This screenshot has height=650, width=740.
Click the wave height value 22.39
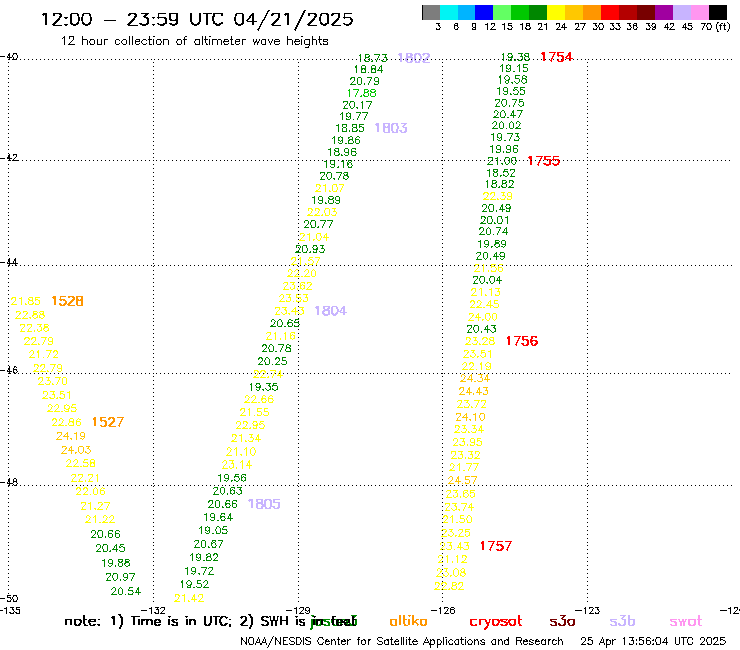pyautogui.click(x=498, y=196)
